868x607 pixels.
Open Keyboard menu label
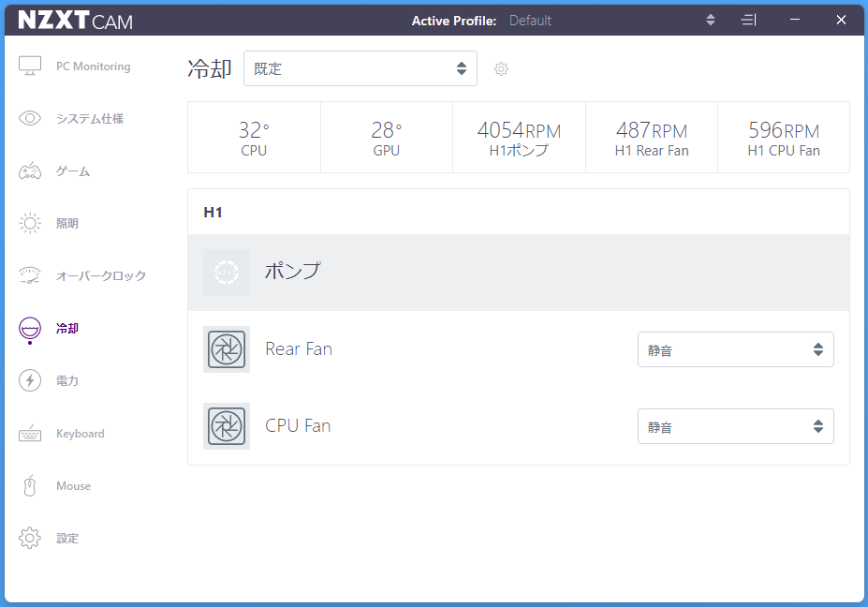click(81, 434)
